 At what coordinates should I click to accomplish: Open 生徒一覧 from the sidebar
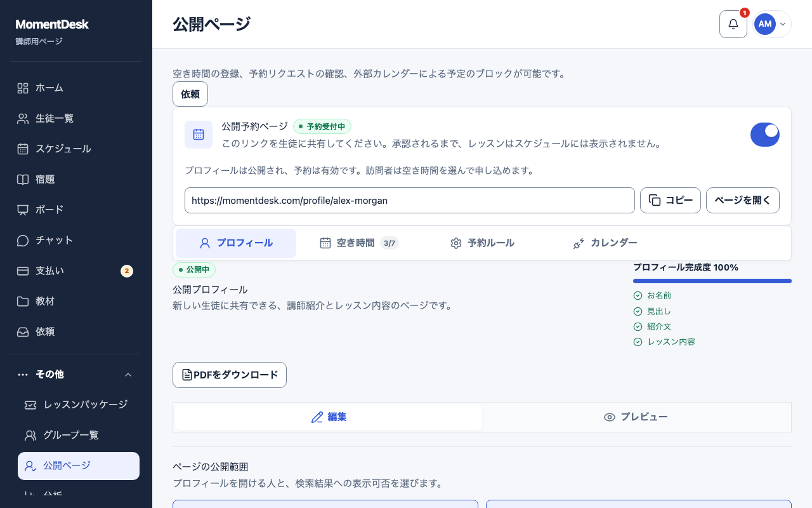pyautogui.click(x=76, y=118)
